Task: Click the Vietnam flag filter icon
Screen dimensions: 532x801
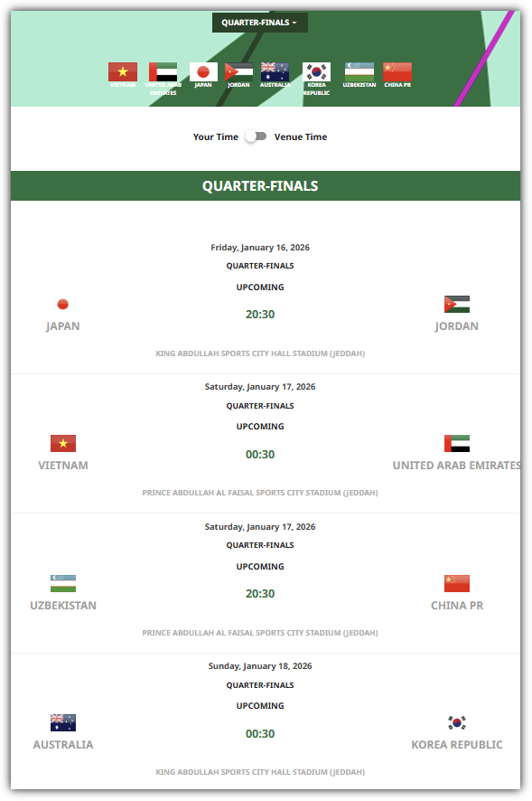Action: point(122,71)
